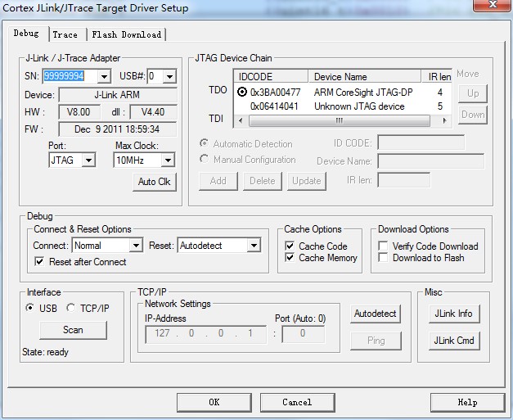
Task: Open JLink Cmd
Action: coord(454,341)
